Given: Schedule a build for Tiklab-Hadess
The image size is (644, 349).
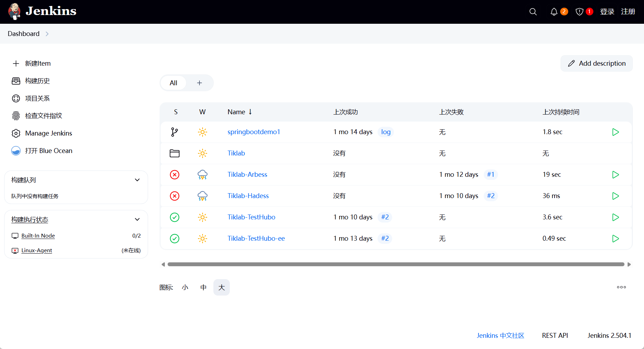Looking at the screenshot, I should tap(616, 196).
